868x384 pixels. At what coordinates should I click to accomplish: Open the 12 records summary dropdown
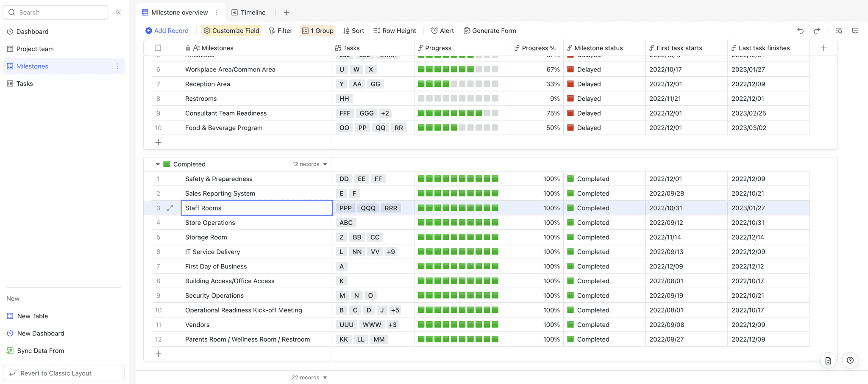pyautogui.click(x=310, y=164)
